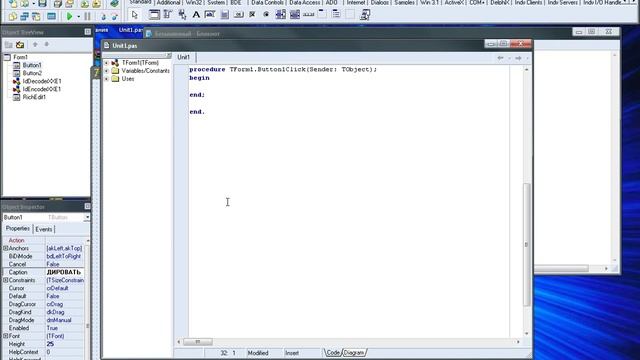The width and height of the screenshot is (640, 360).
Task: Pick the ScrollBar component from the palette
Action: 309,15
